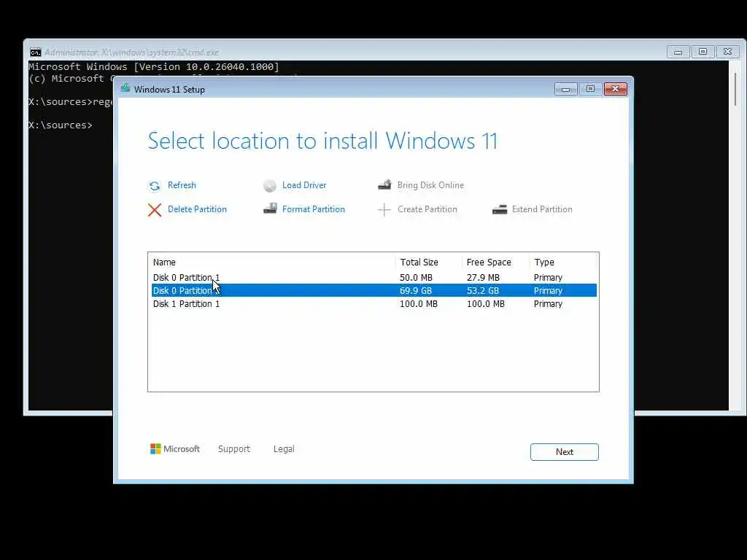Select the Disk 0 Partition 1 row
The width and height of the screenshot is (747, 560).
click(x=374, y=277)
